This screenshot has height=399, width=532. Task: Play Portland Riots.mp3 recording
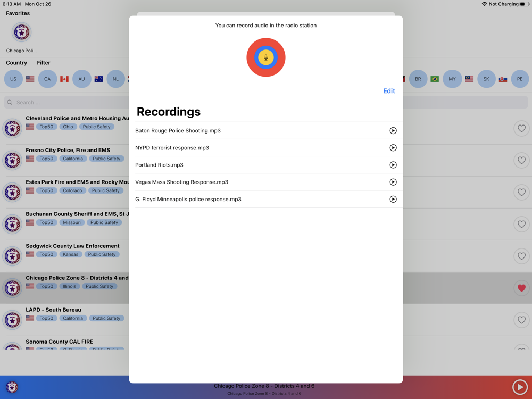(393, 165)
